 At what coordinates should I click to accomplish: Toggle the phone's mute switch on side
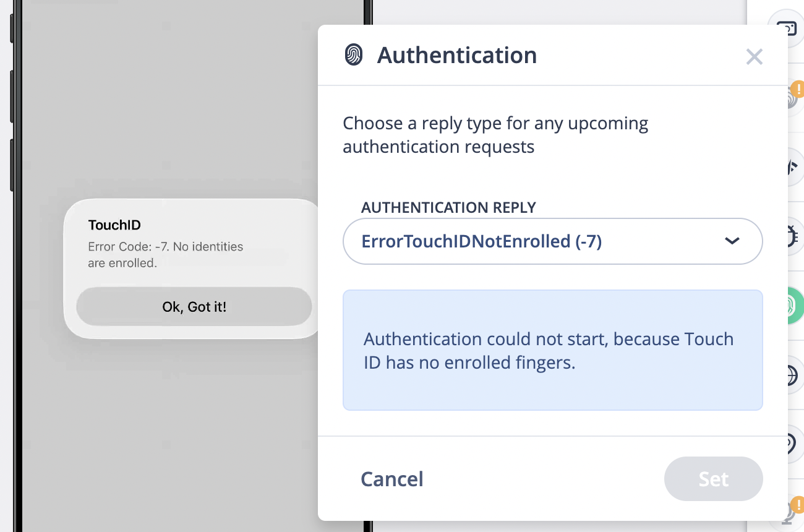[12, 28]
